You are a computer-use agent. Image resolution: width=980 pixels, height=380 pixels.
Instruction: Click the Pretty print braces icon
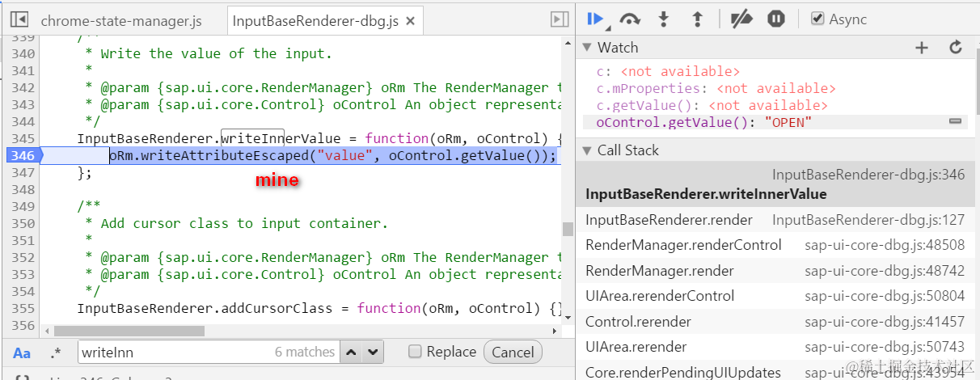(23, 377)
